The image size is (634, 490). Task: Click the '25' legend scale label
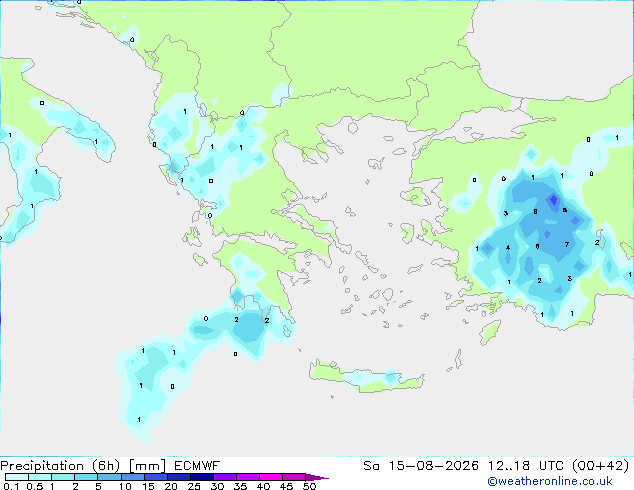(x=194, y=486)
